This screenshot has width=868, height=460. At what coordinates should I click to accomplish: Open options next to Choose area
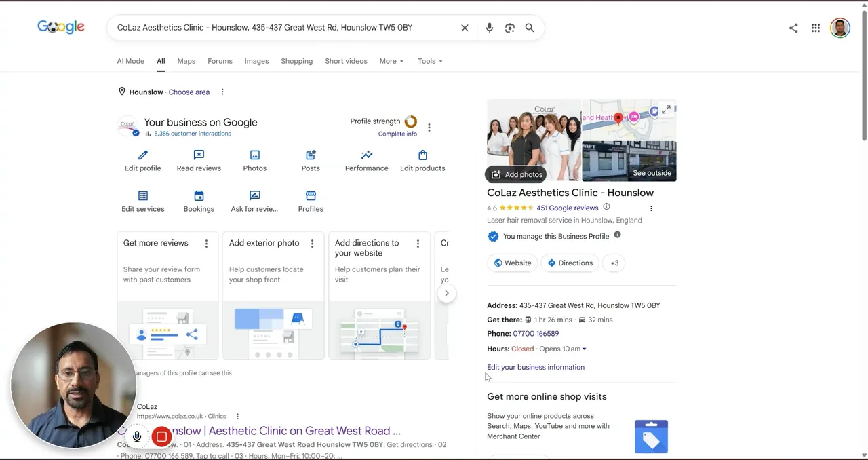(x=222, y=92)
